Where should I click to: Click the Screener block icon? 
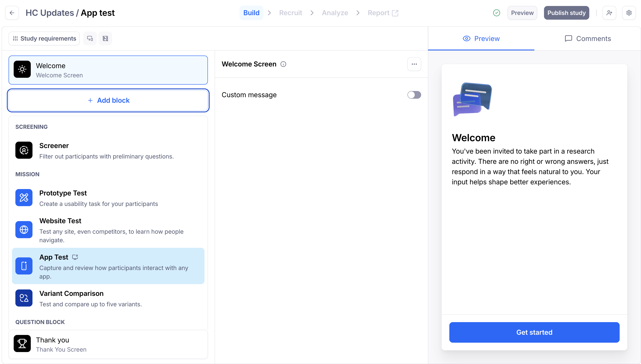click(x=24, y=150)
